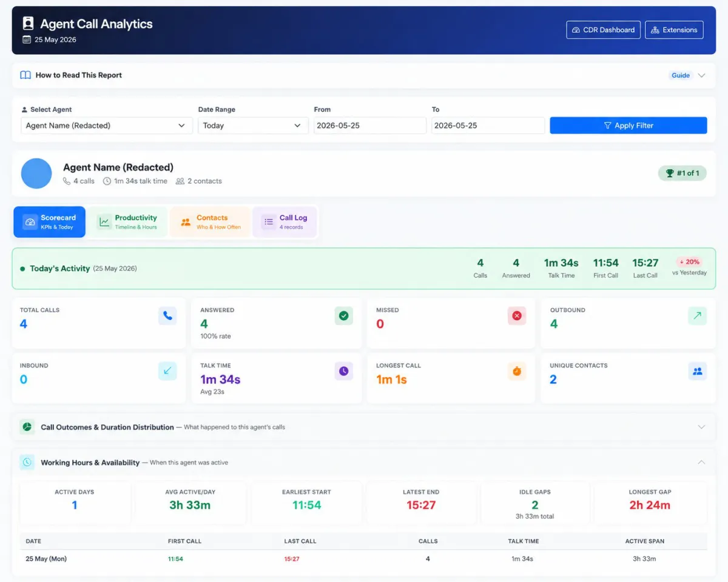Click the green checkmark icon on Answered card

tap(343, 315)
